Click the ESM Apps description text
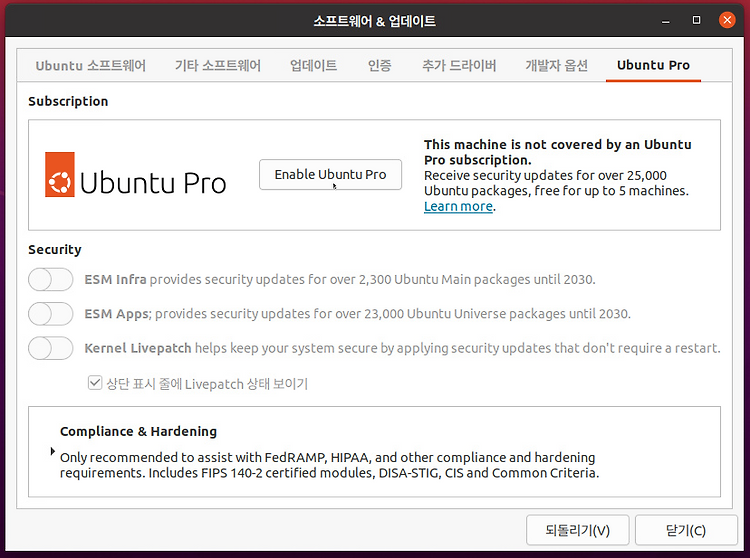 (x=357, y=314)
